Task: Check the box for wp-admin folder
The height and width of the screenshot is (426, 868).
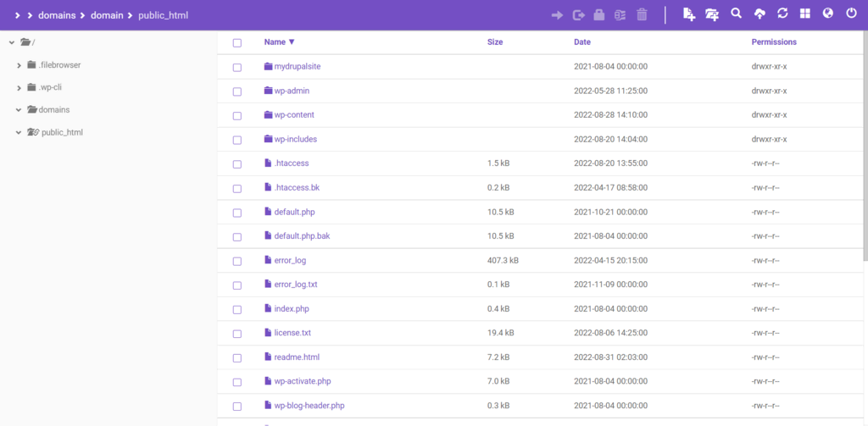Action: [237, 91]
